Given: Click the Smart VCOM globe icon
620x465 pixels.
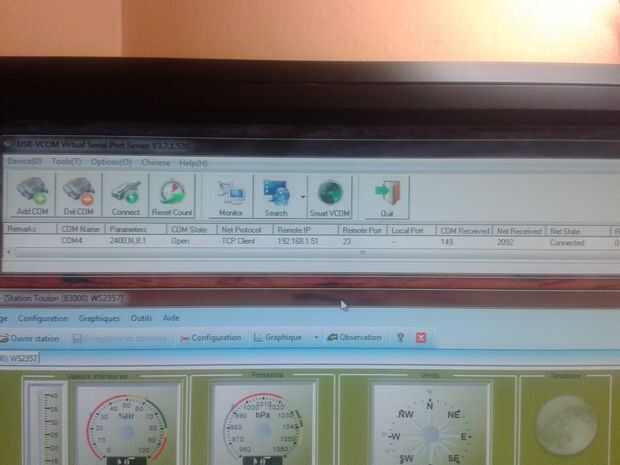Looking at the screenshot, I should point(330,197).
